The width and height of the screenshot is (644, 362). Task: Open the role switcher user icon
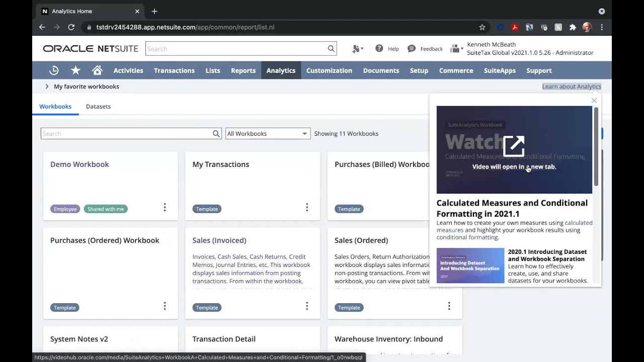click(x=456, y=49)
